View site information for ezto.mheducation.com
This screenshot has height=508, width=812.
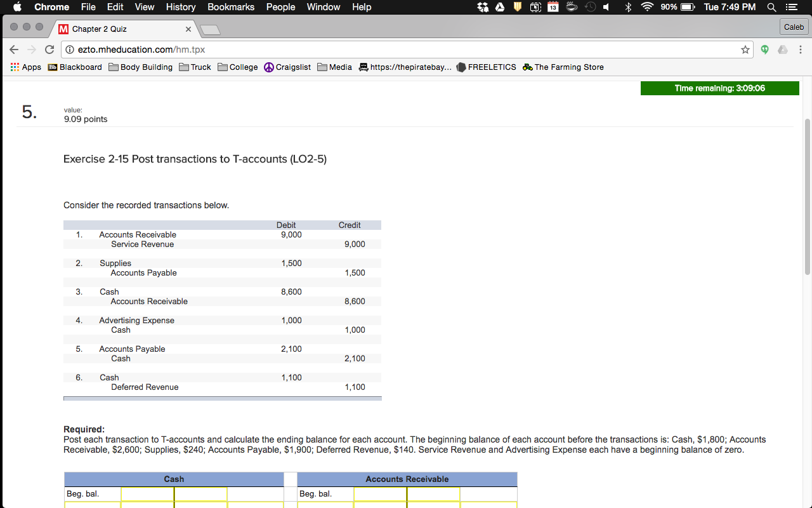pos(69,50)
